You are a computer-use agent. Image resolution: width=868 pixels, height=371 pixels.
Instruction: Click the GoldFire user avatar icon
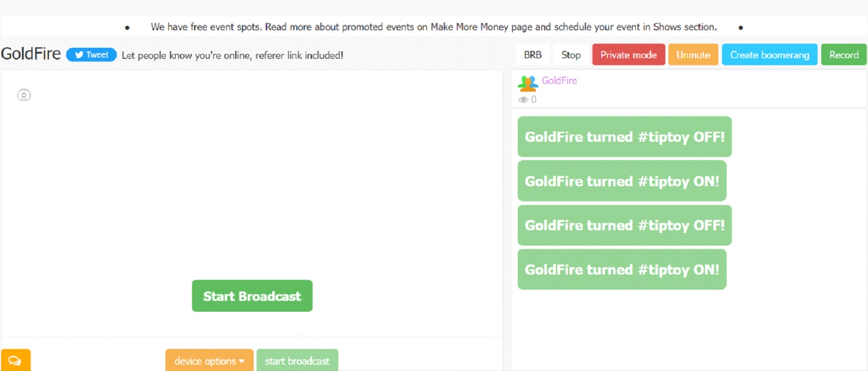(x=528, y=83)
